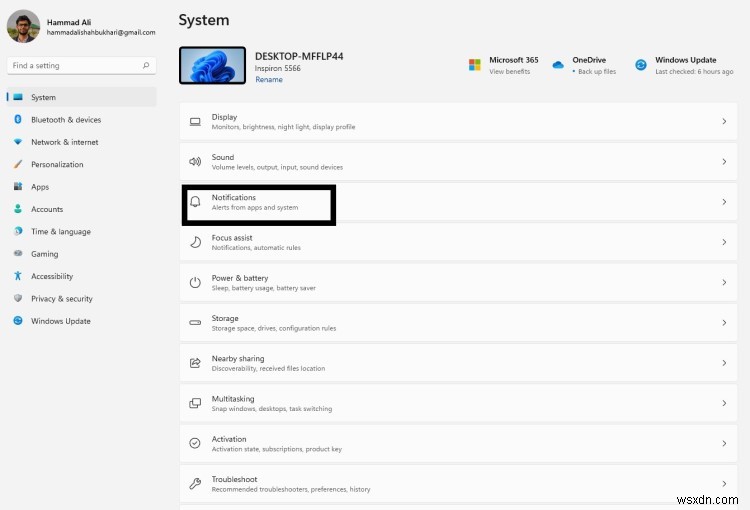
Task: Click the search magnifier icon
Action: tap(146, 65)
